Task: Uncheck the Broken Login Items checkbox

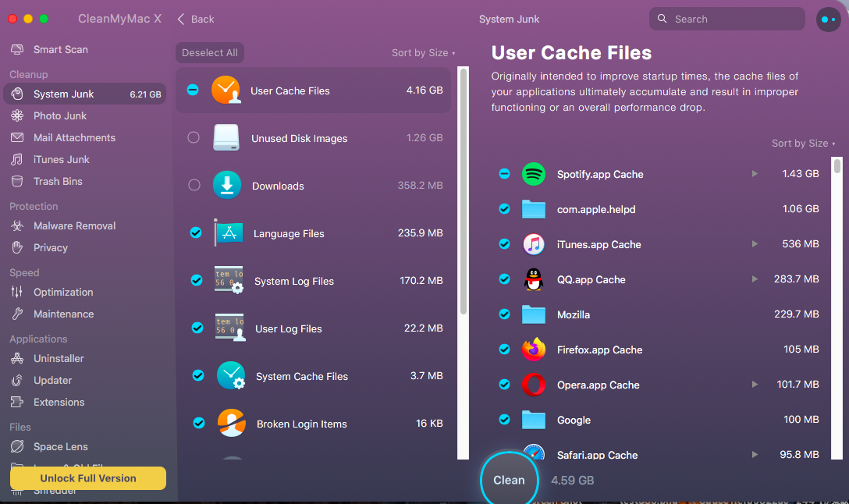Action: pyautogui.click(x=199, y=423)
